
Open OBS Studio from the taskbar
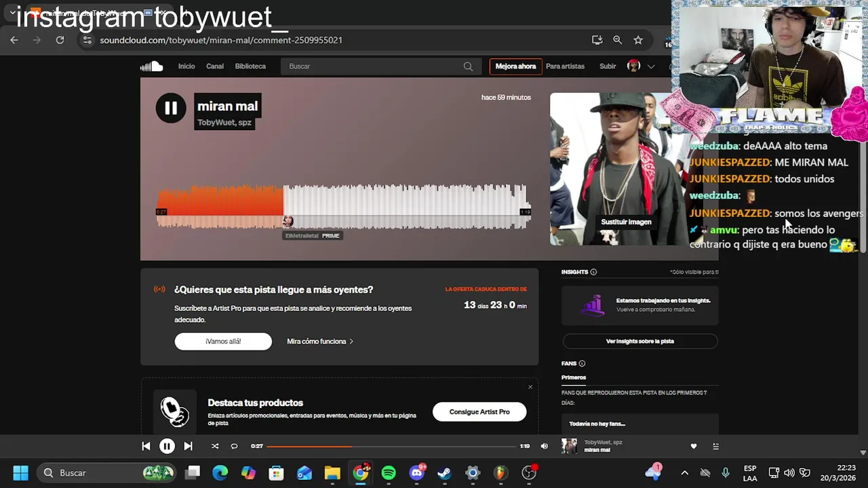[529, 472]
